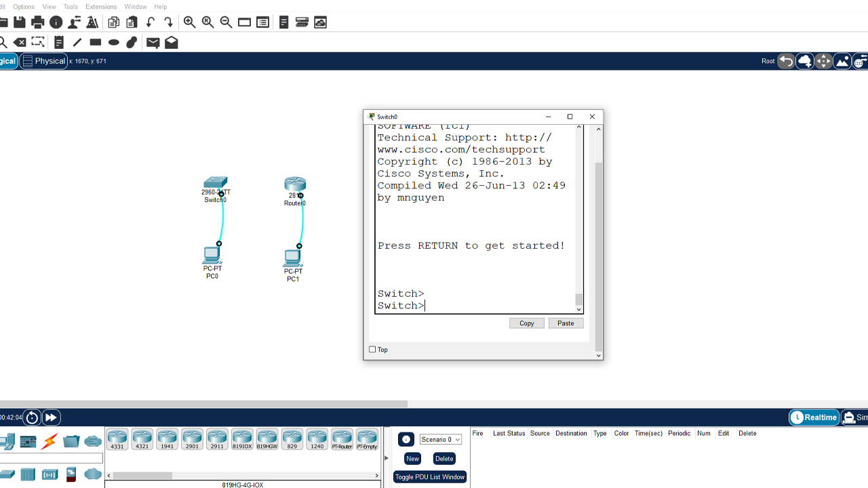The image size is (868, 488).
Task: Undo the last action in the toolbar
Action: point(151,22)
